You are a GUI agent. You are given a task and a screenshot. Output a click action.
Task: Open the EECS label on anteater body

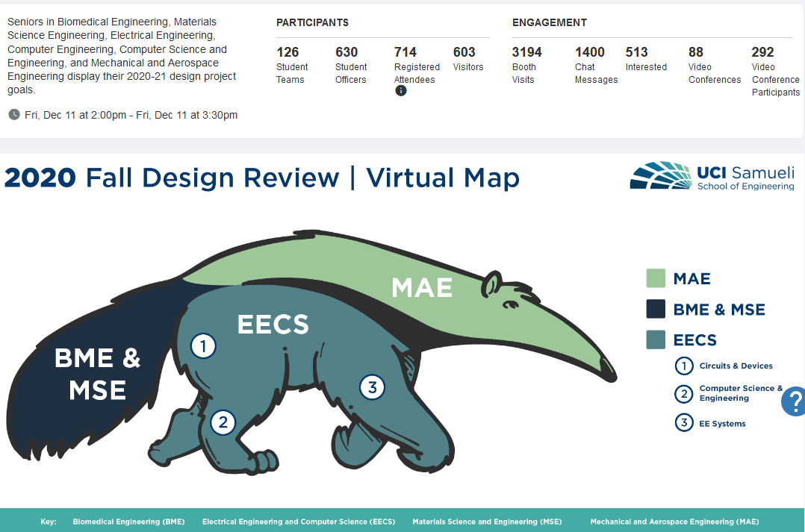pyautogui.click(x=273, y=324)
